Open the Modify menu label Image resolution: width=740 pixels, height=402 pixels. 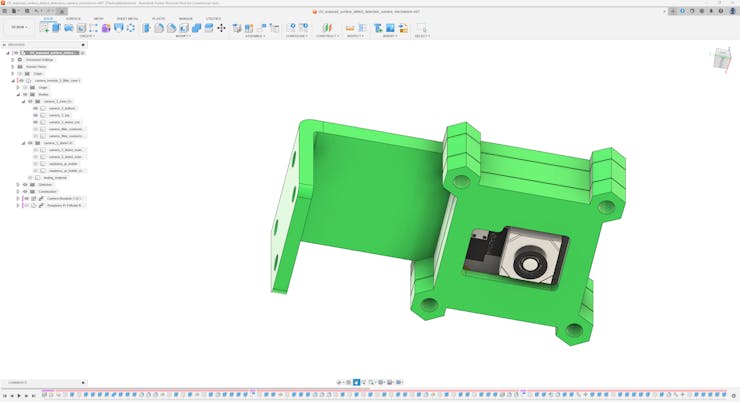tap(183, 36)
